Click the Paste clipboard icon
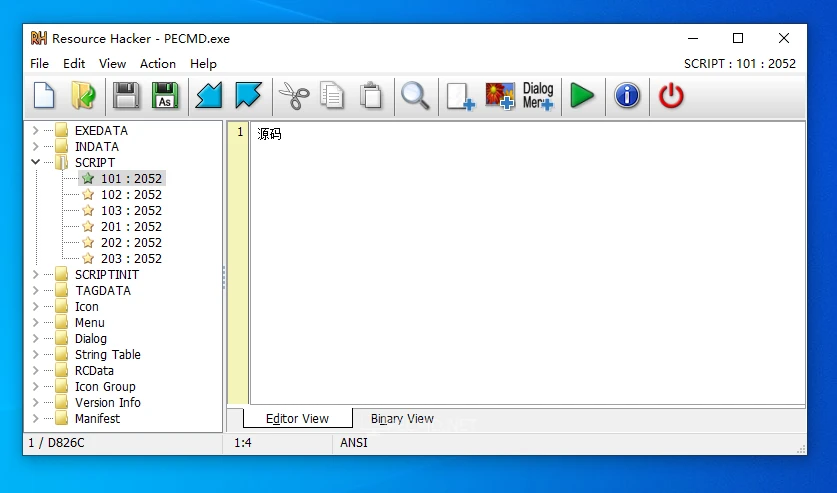Image resolution: width=837 pixels, height=493 pixels. click(370, 96)
